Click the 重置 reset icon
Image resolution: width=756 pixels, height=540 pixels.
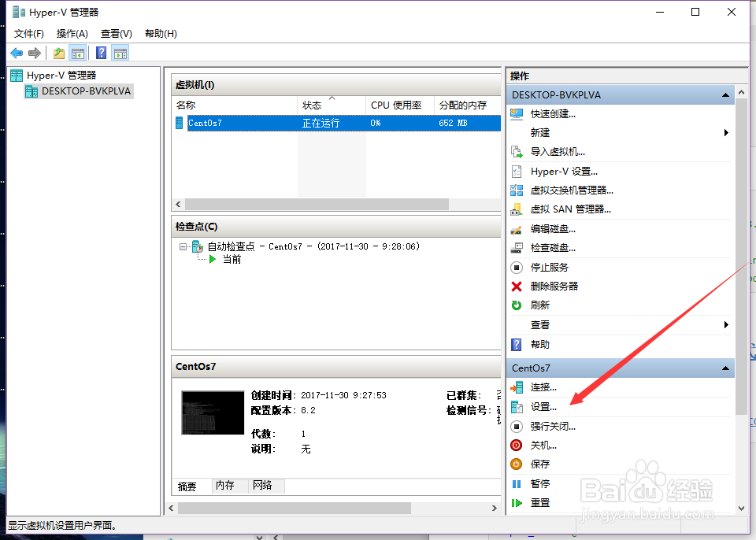point(517,503)
